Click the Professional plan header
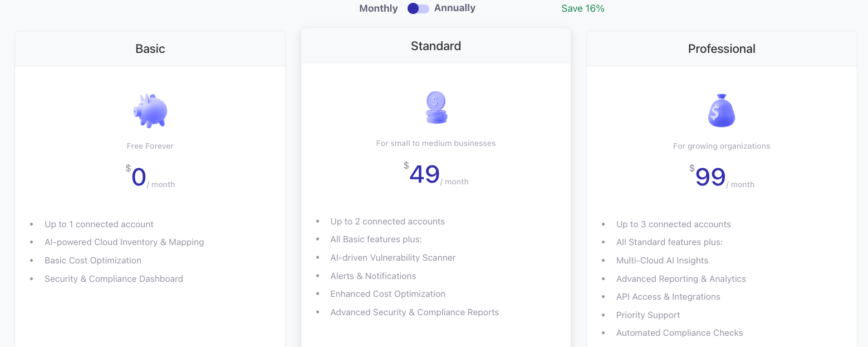 (x=722, y=49)
